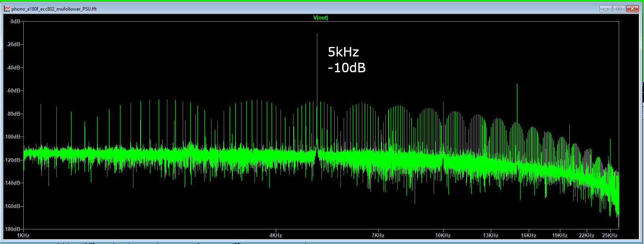Click the -100dB vertical axis label

[x=12, y=137]
